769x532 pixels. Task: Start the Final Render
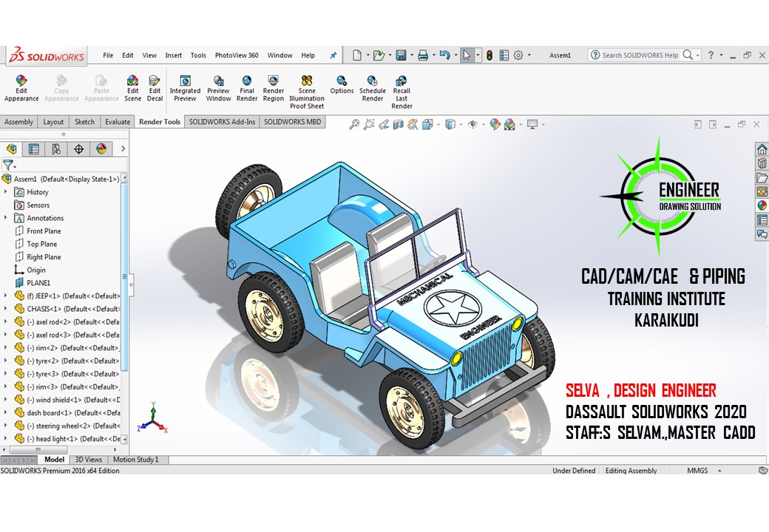247,88
